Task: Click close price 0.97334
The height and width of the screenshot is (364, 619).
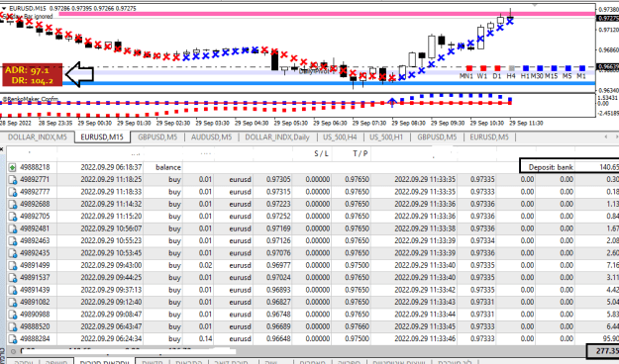Action: (482, 241)
